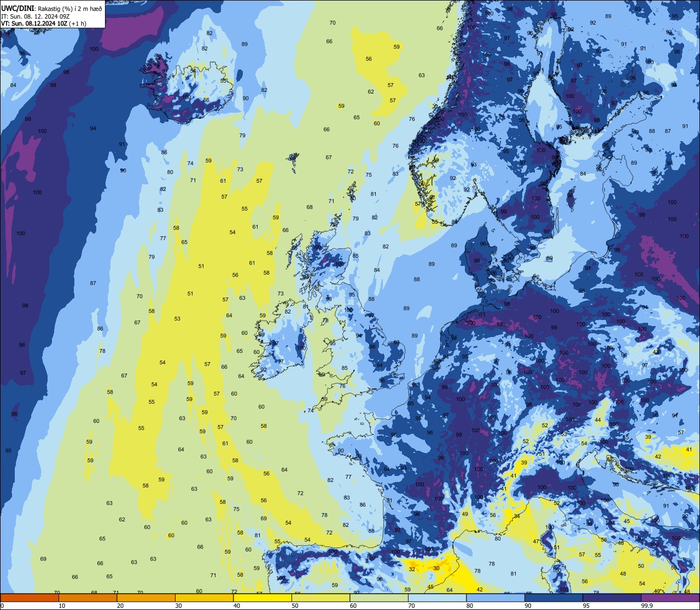This screenshot has width=700, height=610.
Task: Click the golden 30–40 legend swatch
Action: 204,598
